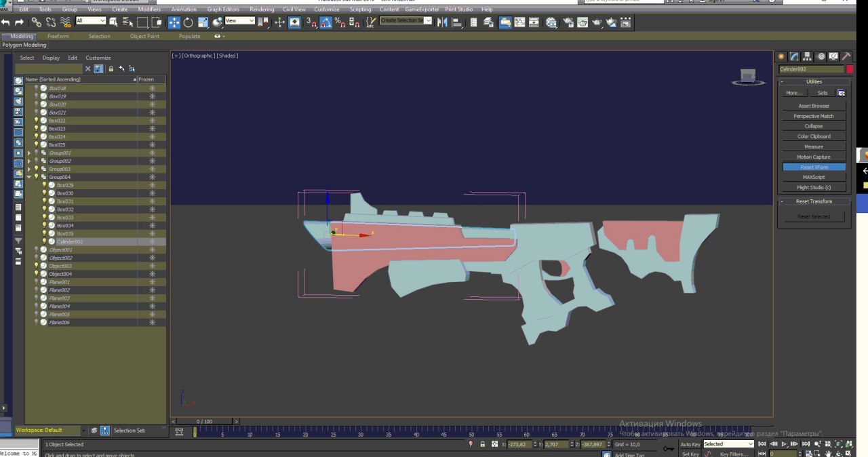Open the Create command panel tab
The image size is (868, 457).
(x=781, y=56)
